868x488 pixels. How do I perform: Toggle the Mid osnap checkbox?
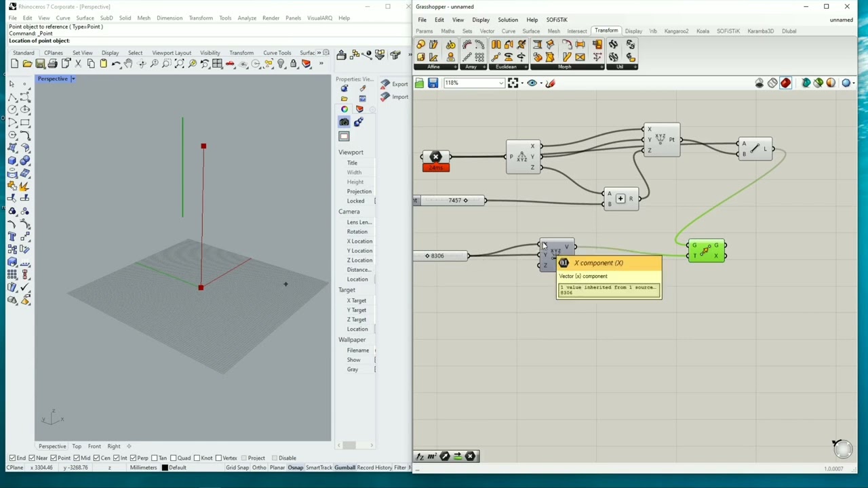[x=78, y=458]
